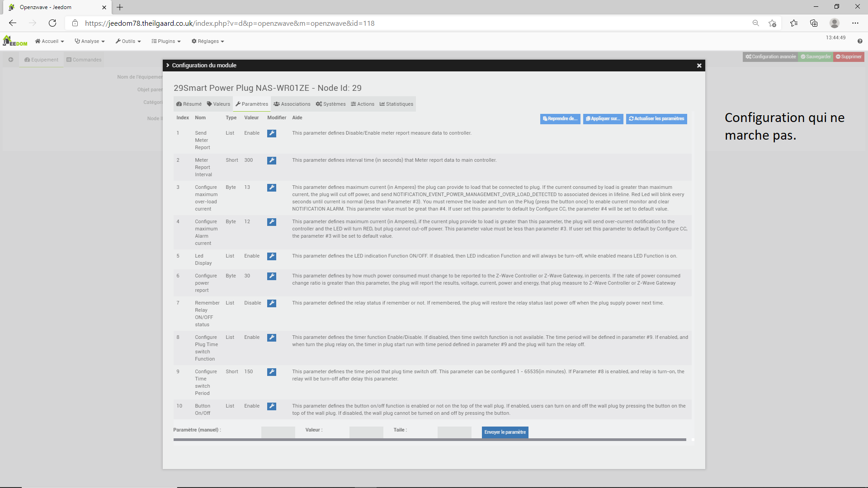
Task: Open the Accueil dropdown menu
Action: pyautogui.click(x=50, y=41)
